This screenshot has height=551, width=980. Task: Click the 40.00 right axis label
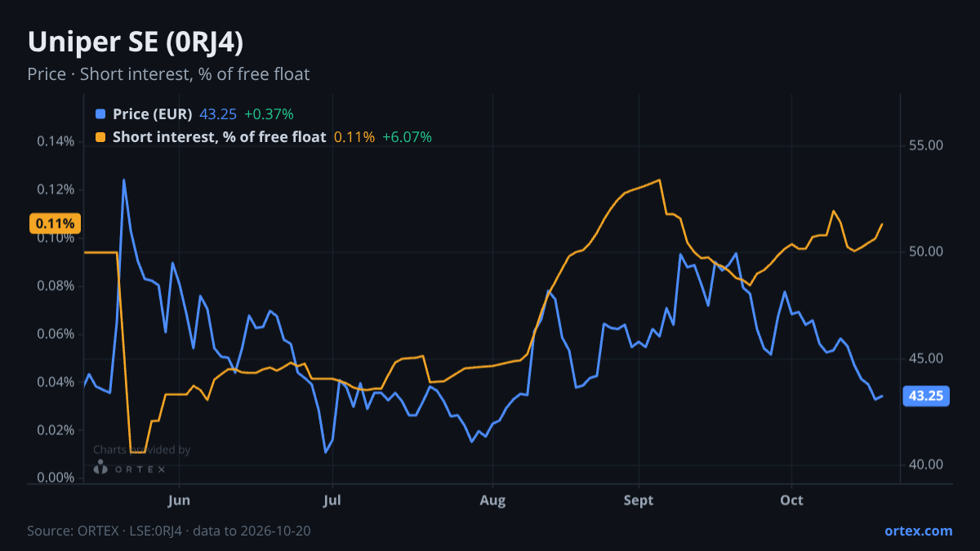coord(926,465)
